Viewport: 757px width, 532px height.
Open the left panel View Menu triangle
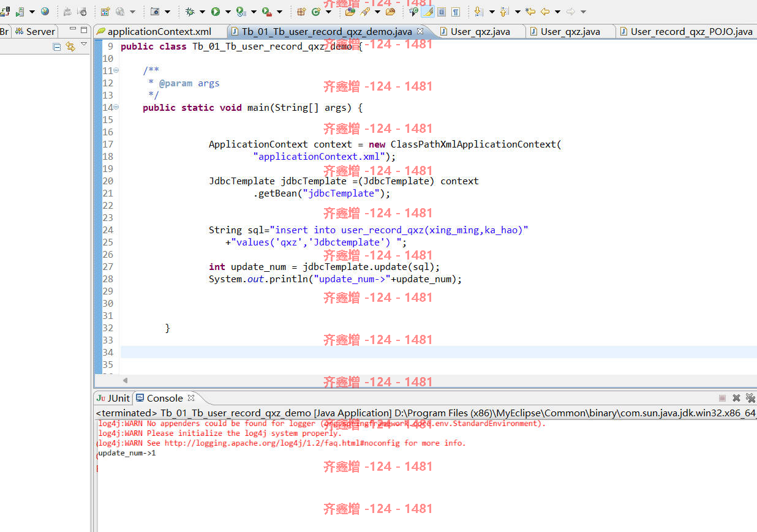pyautogui.click(x=84, y=44)
